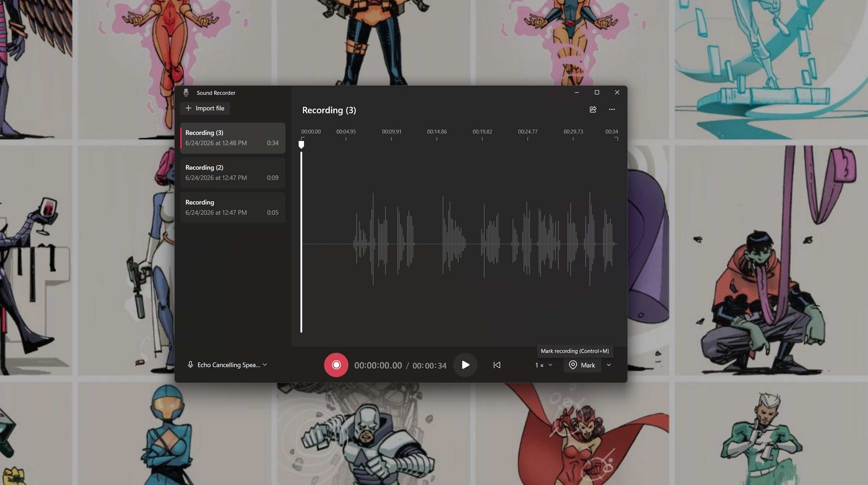Select the 0:05 Recording entry
Image resolution: width=868 pixels, height=485 pixels.
[233, 208]
